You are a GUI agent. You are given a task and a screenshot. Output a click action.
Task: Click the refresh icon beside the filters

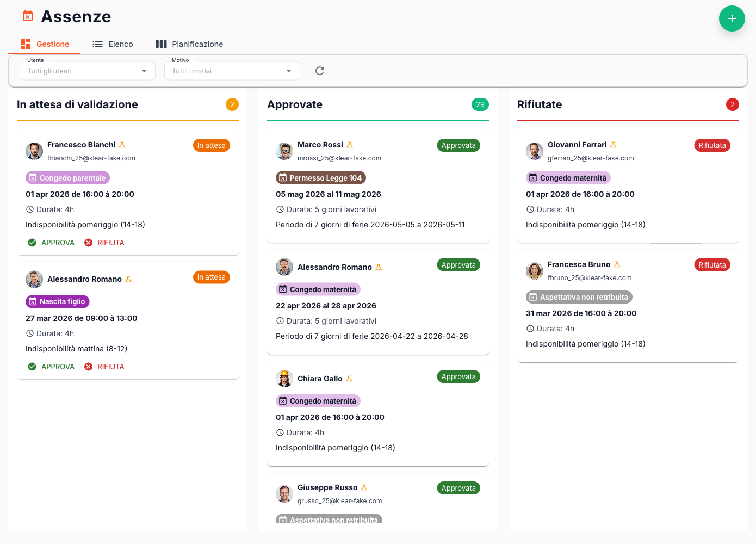319,71
